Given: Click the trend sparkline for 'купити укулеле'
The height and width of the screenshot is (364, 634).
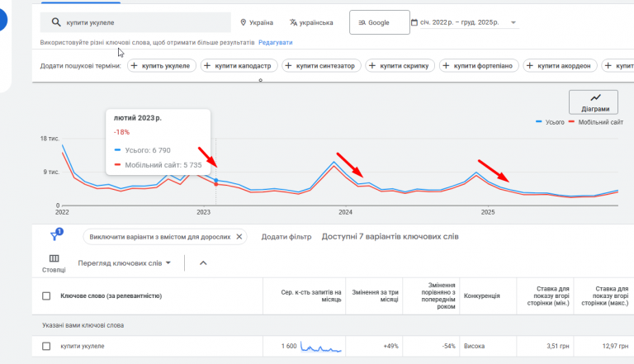Looking at the screenshot, I should (x=321, y=347).
